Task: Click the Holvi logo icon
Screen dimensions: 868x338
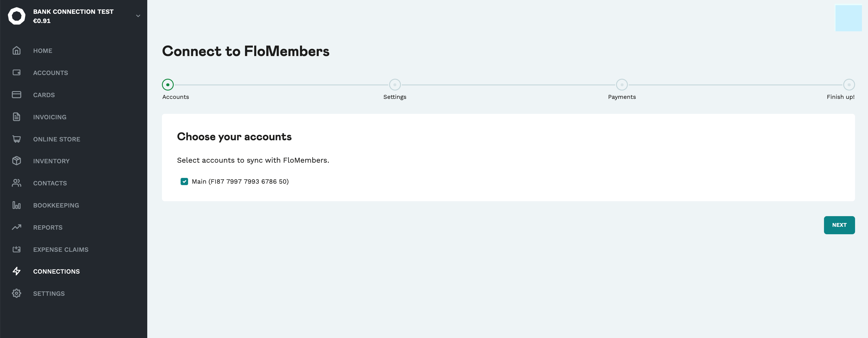Action: click(x=16, y=16)
